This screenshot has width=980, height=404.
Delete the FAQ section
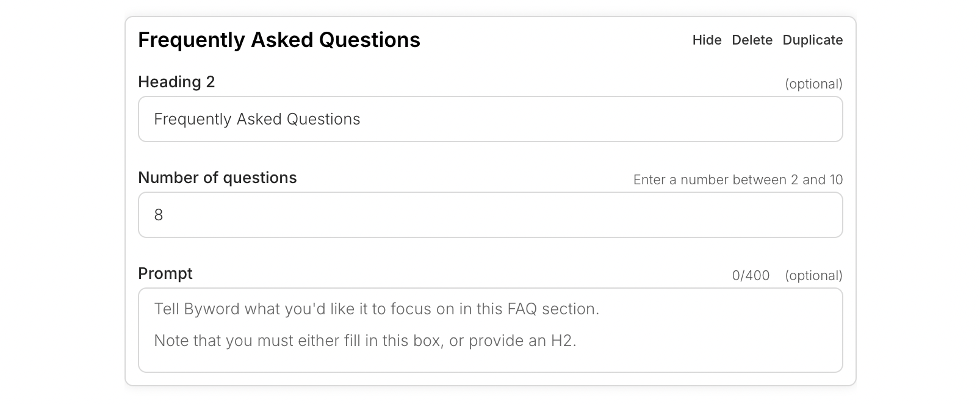752,40
